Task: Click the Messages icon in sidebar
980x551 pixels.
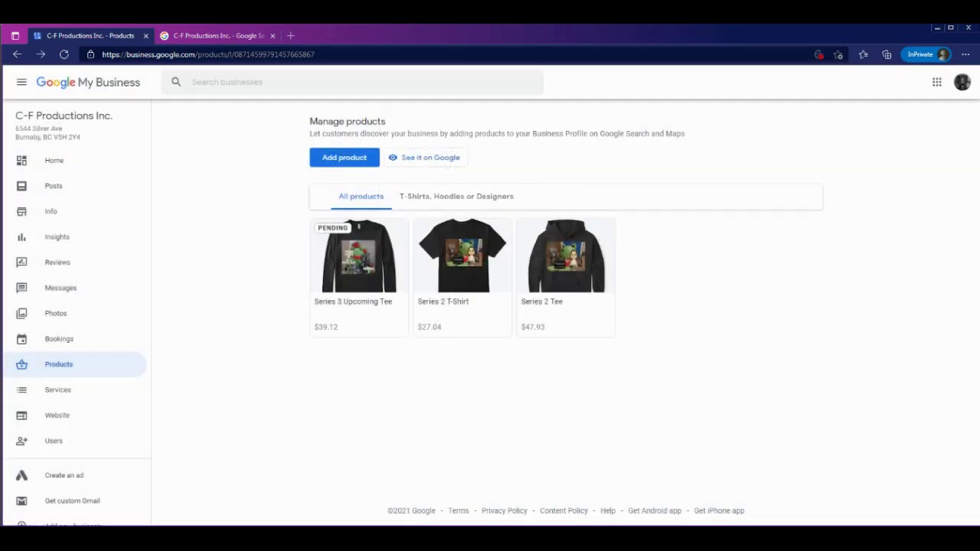Action: pos(21,288)
